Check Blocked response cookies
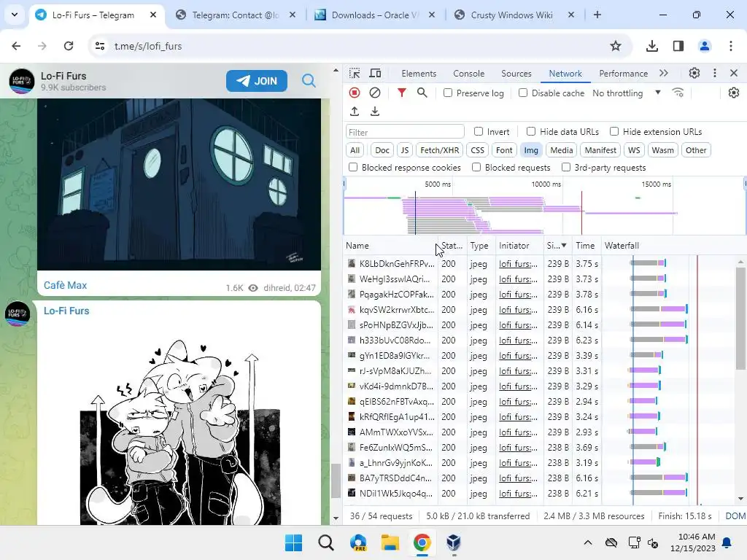This screenshot has width=747, height=560. pyautogui.click(x=353, y=167)
